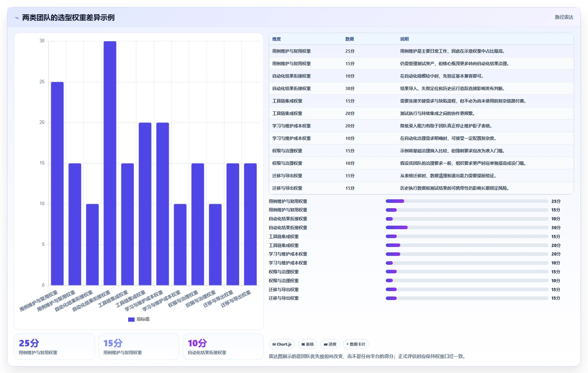The width and height of the screenshot is (588, 373).
Task: Click the 10分 progress bar for 权限与治理权重
Action: coord(467,280)
